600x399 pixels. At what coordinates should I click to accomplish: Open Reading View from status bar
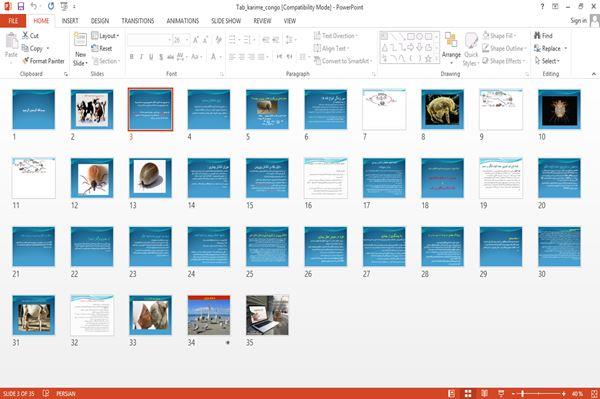coord(484,393)
